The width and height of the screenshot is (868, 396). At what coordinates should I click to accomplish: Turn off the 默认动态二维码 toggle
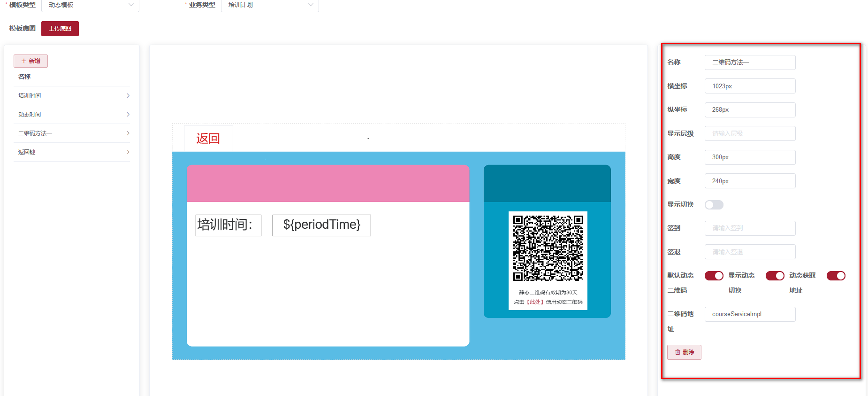pyautogui.click(x=714, y=276)
